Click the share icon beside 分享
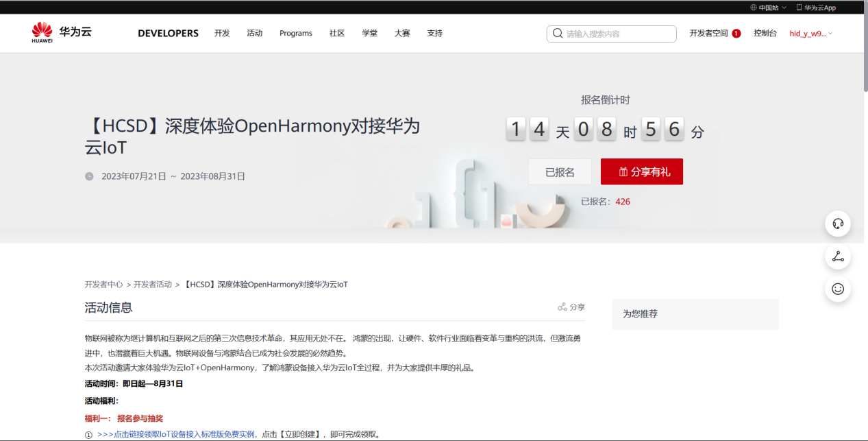The height and width of the screenshot is (441, 868). pos(562,307)
